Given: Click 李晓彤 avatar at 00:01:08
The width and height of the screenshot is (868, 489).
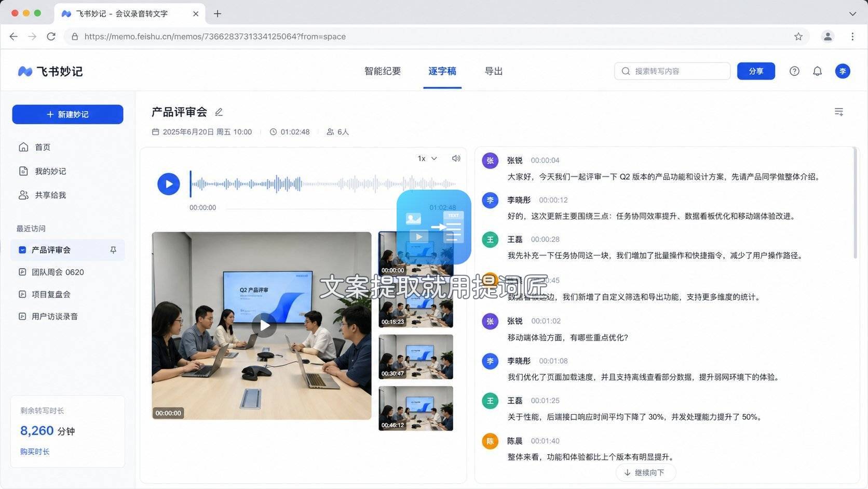Looking at the screenshot, I should coord(490,361).
